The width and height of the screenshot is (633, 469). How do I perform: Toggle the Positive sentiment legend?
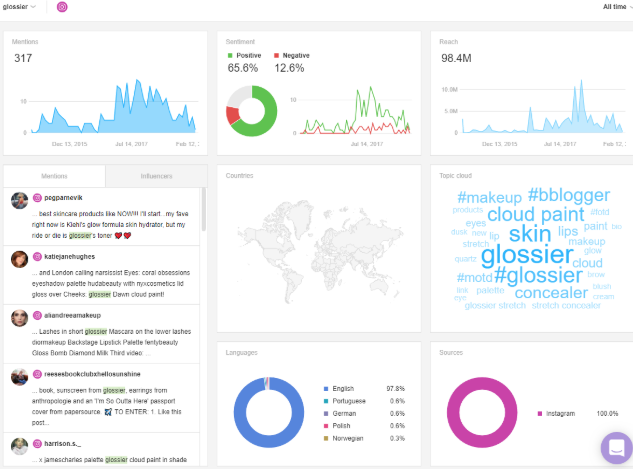[x=245, y=56]
